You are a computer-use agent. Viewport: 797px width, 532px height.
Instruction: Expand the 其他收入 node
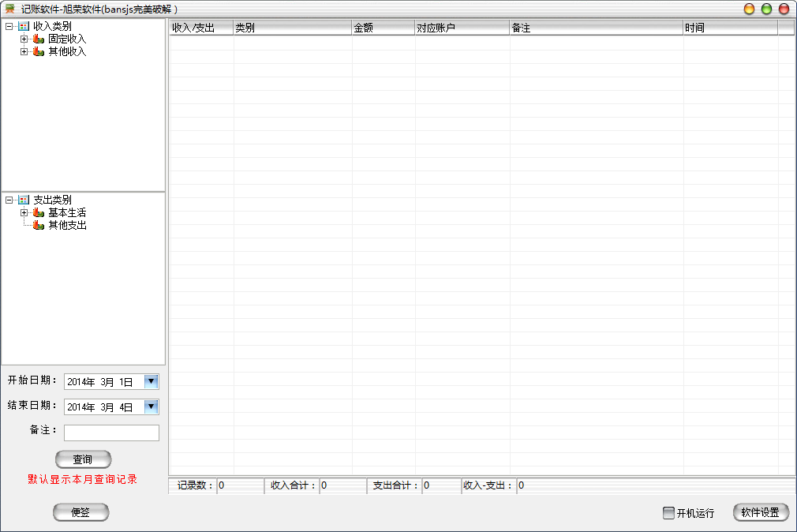(24, 52)
